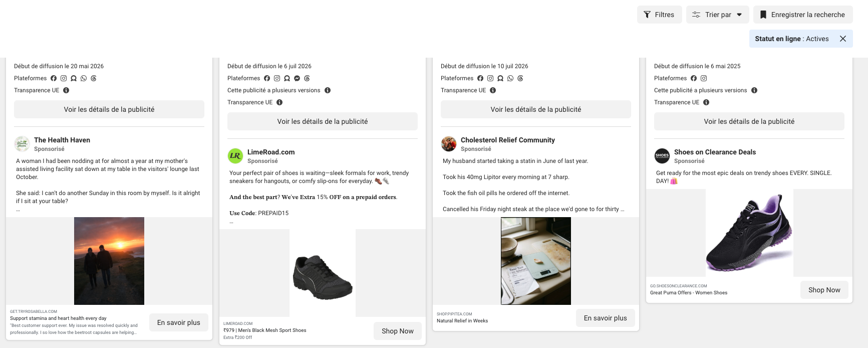The height and width of the screenshot is (348, 868).
Task: Click 'Natural Relief in Weeks' headline
Action: click(x=462, y=321)
